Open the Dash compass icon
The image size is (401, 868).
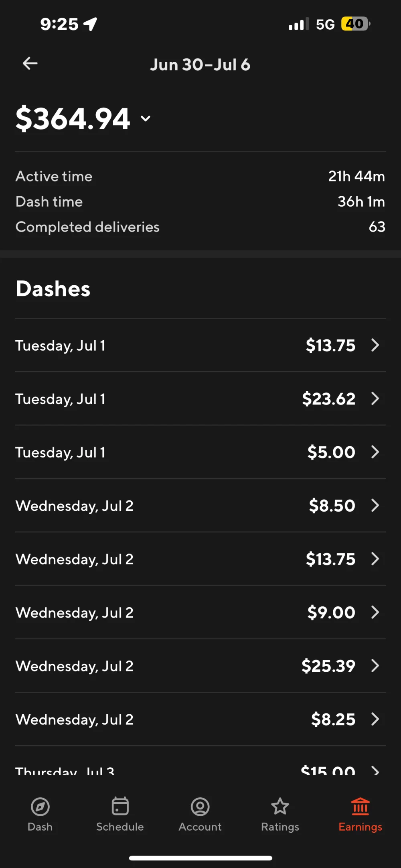[40, 807]
